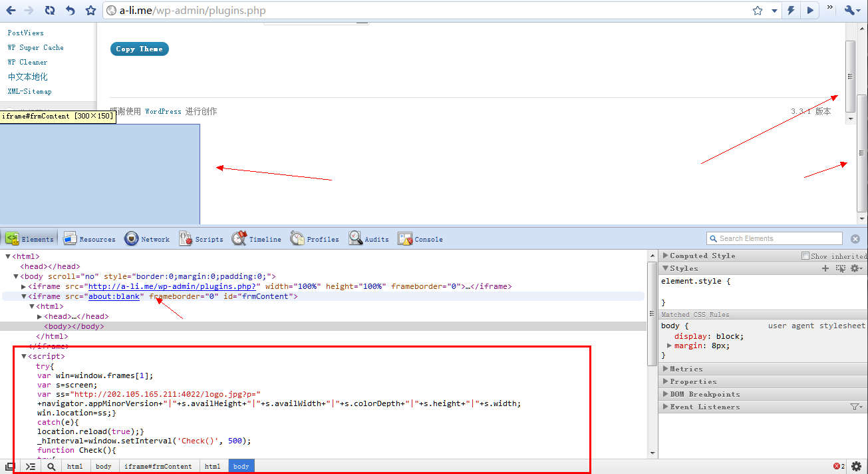This screenshot has height=474, width=868.
Task: Show the console with the drawer icon
Action: pyautogui.click(x=31, y=467)
